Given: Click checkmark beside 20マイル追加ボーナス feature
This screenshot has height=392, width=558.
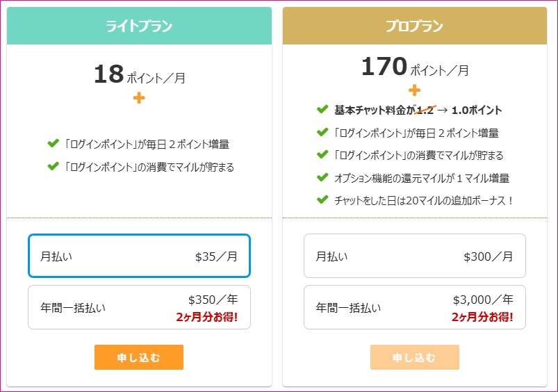Looking at the screenshot, I should 322,199.
